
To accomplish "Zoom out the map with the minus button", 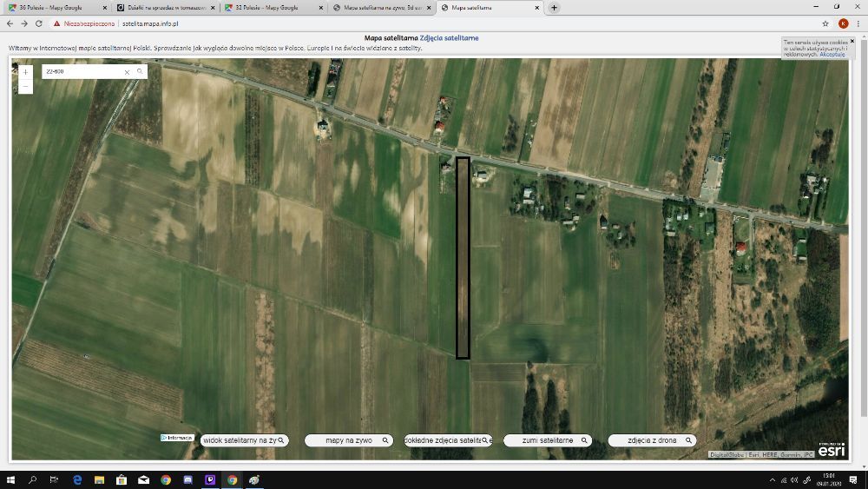I will click(25, 86).
